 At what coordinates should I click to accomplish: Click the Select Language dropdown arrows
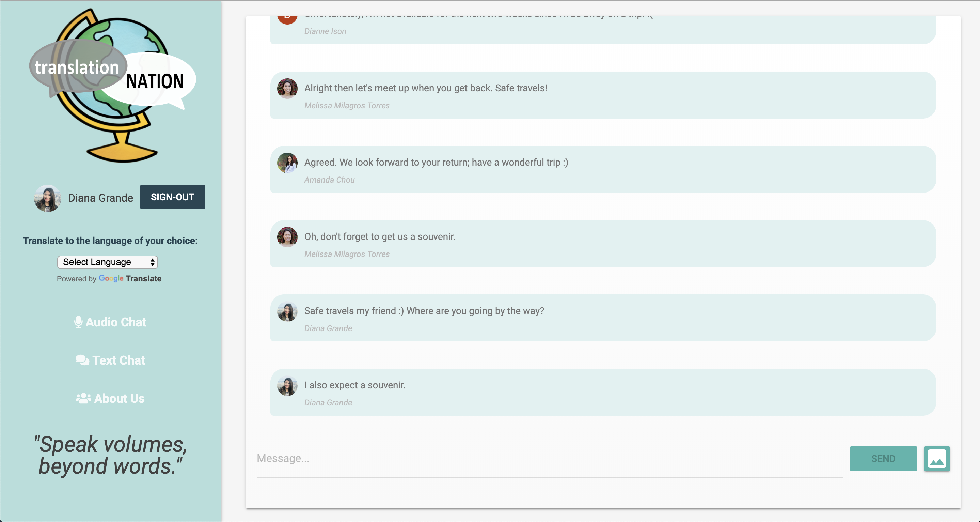click(x=152, y=262)
